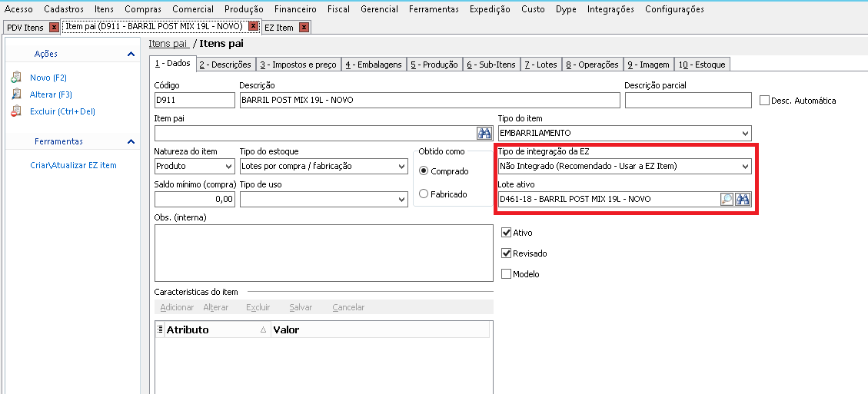
Task: Switch to the 7 - Lotes tab
Action: click(x=540, y=65)
